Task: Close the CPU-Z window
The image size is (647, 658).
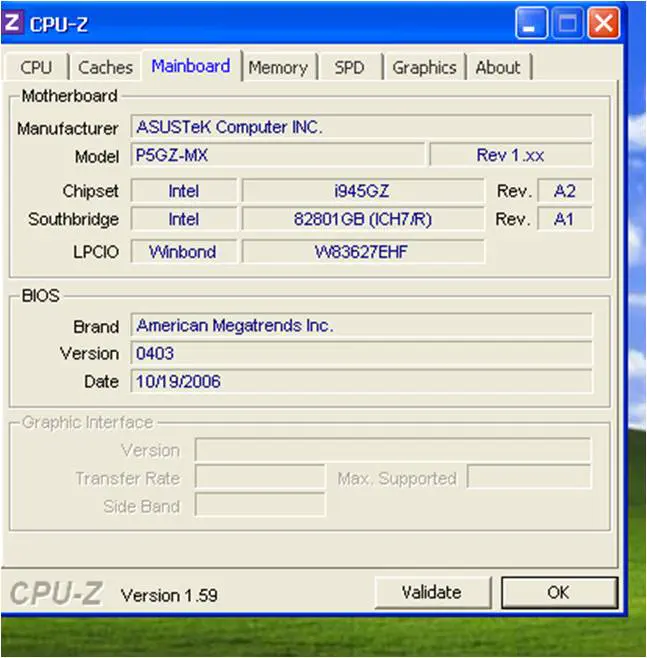Action: tap(602, 23)
